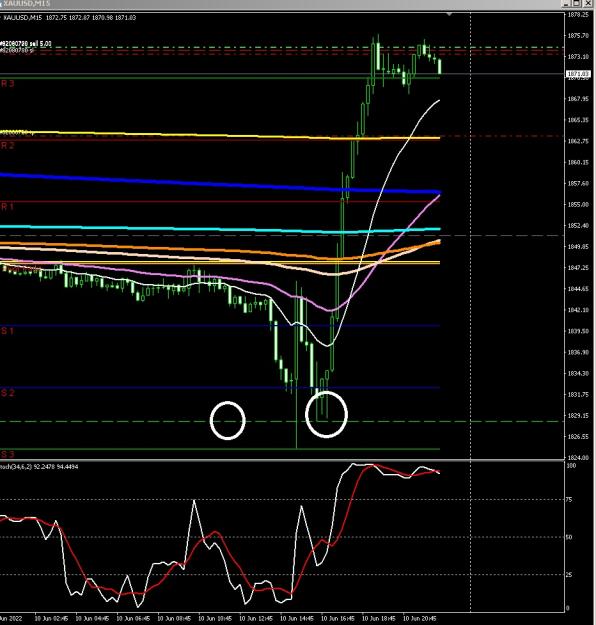Click the 10 Jun 20:45 time label
This screenshot has width=596, height=625.
pos(419,619)
